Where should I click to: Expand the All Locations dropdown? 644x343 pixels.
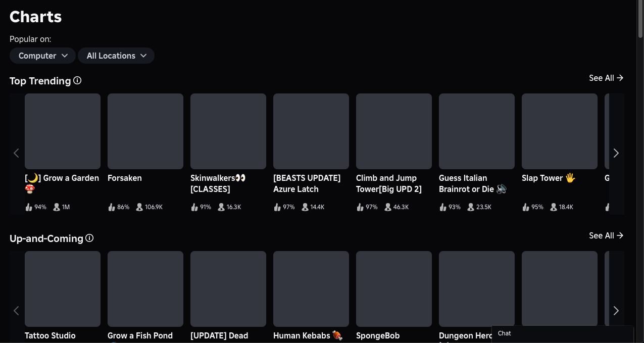[116, 56]
